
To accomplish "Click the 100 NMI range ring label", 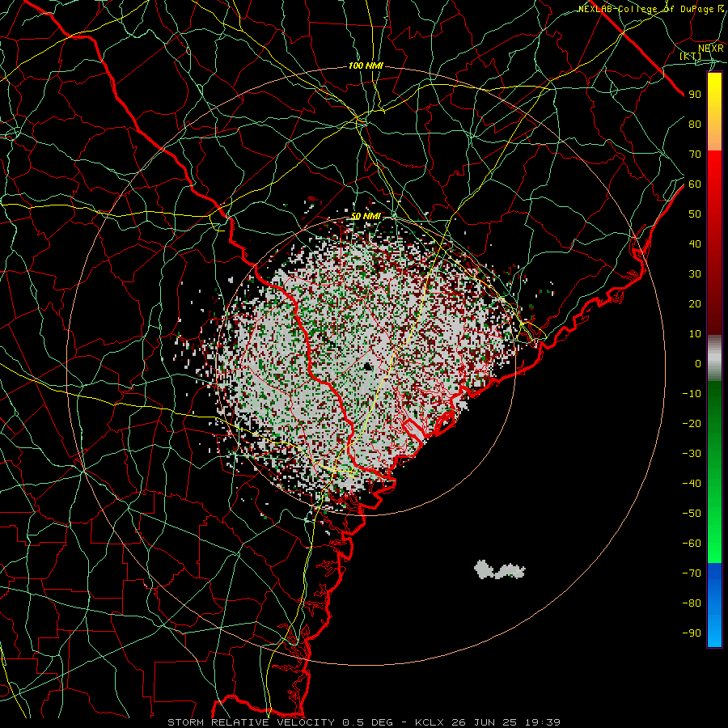I will [x=366, y=66].
